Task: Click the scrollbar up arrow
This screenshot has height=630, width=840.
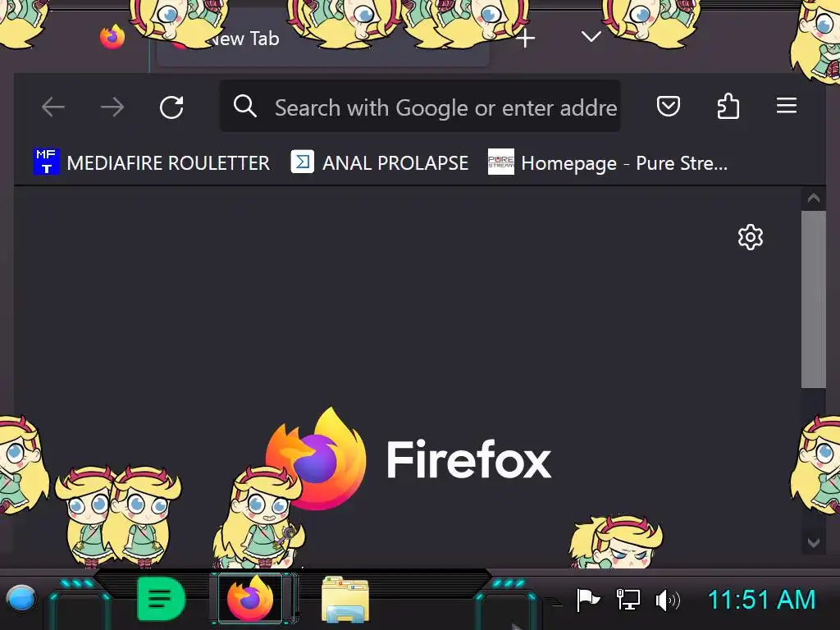Action: pyautogui.click(x=813, y=199)
